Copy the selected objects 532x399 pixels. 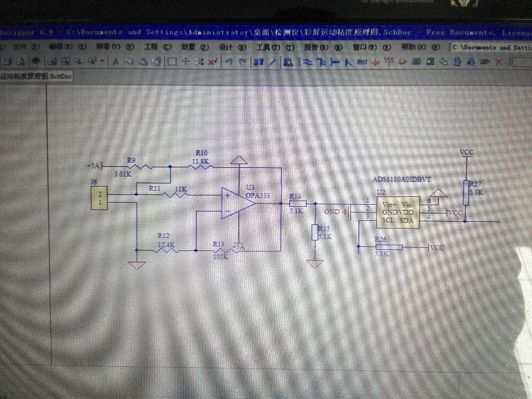tap(129, 61)
